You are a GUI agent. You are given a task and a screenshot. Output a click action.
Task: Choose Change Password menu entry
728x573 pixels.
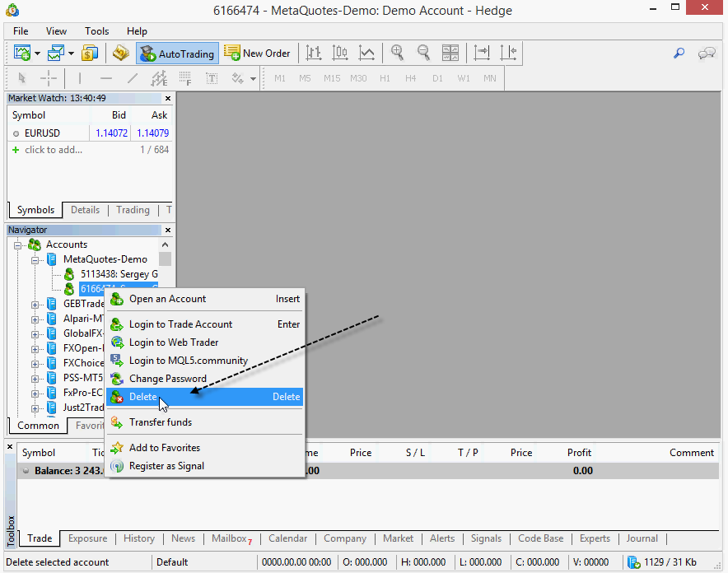(205, 379)
